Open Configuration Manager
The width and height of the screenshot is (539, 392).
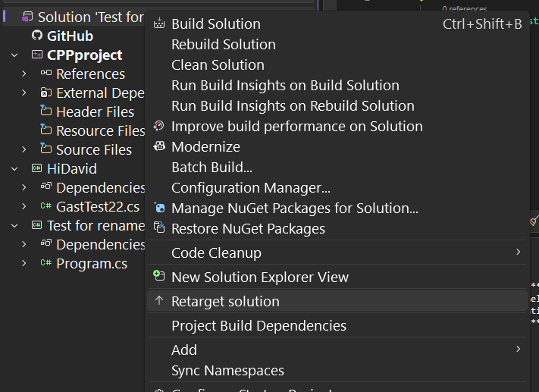point(337,188)
